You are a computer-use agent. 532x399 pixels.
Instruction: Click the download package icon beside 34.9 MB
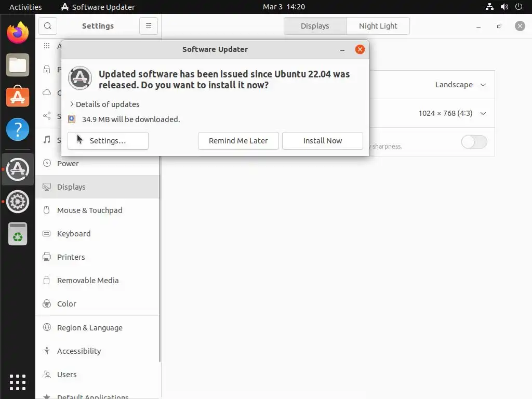(72, 119)
